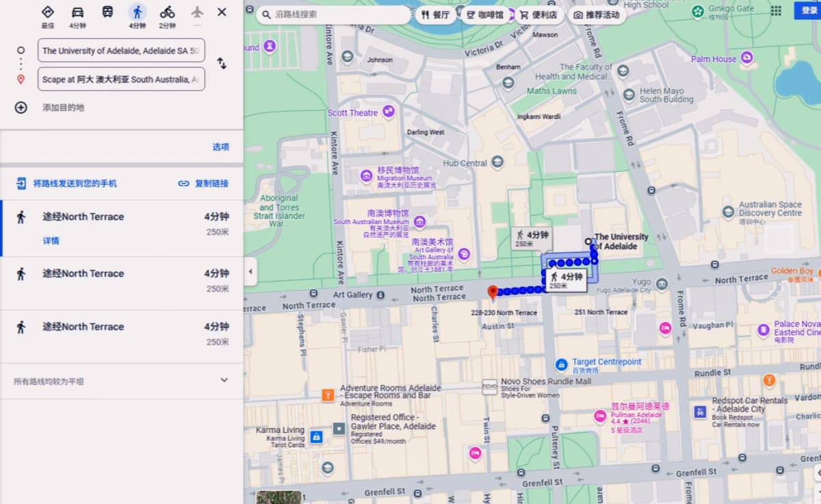Click Australian Space Discovery Centre marker
The image size is (821, 504).
click(x=727, y=213)
